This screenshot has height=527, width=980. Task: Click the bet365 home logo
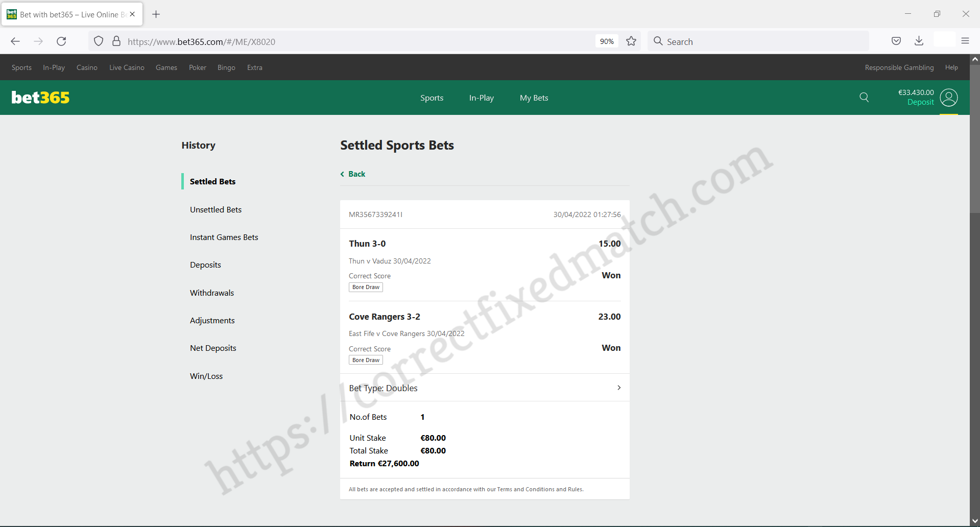(x=40, y=97)
